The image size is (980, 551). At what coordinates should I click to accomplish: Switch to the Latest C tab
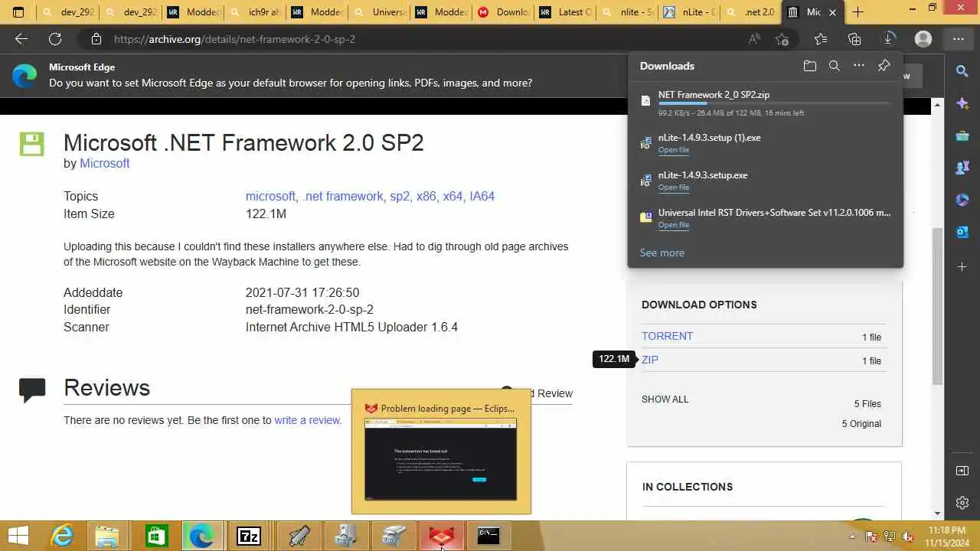click(565, 12)
